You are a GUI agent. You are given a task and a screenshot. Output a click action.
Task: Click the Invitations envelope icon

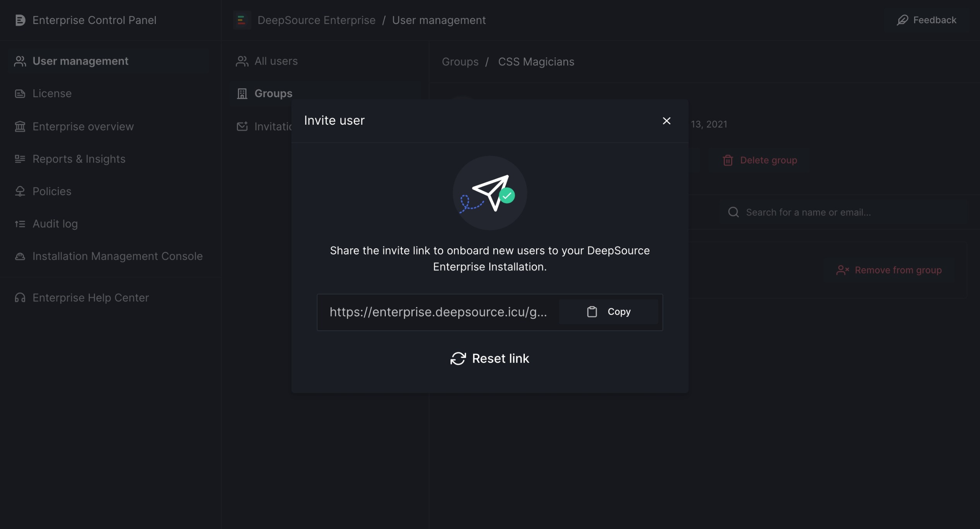pos(242,126)
